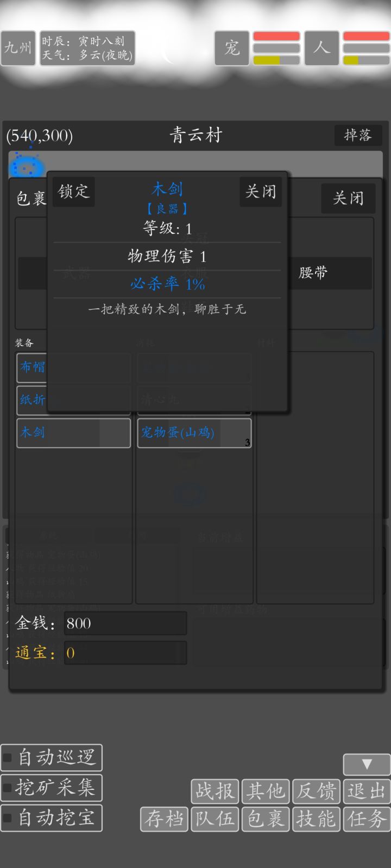Click the pet's red health bar
This screenshot has width=391, height=868.
(x=276, y=36)
